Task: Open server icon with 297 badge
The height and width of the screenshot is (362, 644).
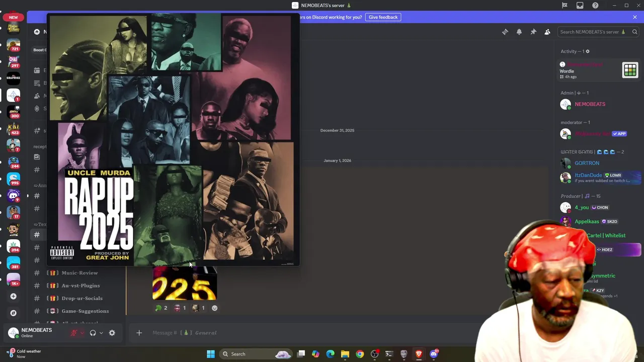Action: [x=13, y=62]
